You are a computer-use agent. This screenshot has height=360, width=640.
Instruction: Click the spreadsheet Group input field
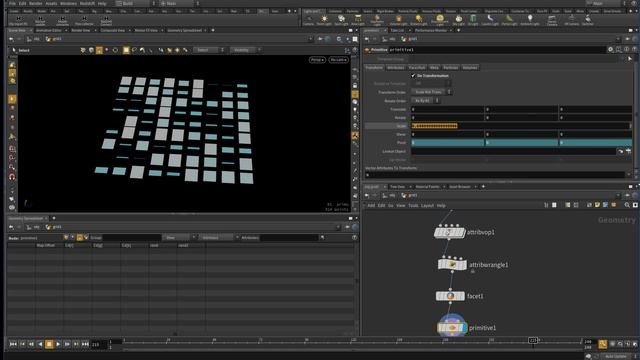coord(131,238)
